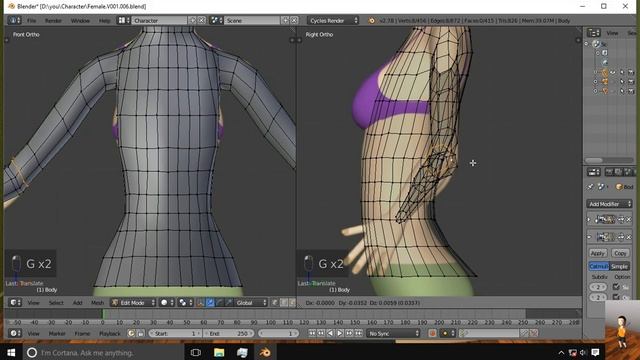Copy the subdivision modifier
Viewport: 640px width, 360px height.
[x=620, y=253]
